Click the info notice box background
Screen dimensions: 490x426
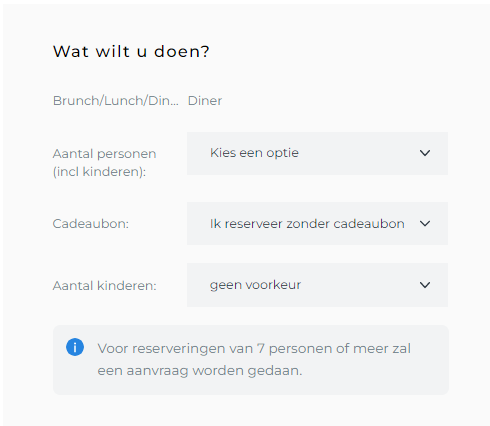pyautogui.click(x=251, y=360)
